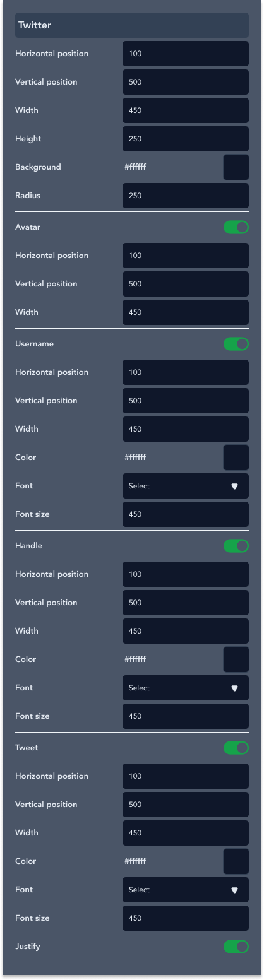The width and height of the screenshot is (264, 980).
Task: Toggle the Tweet section switch
Action: (236, 748)
